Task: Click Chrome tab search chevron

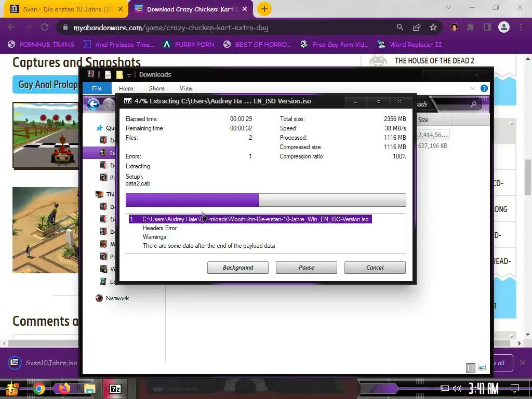Action: point(448,7)
